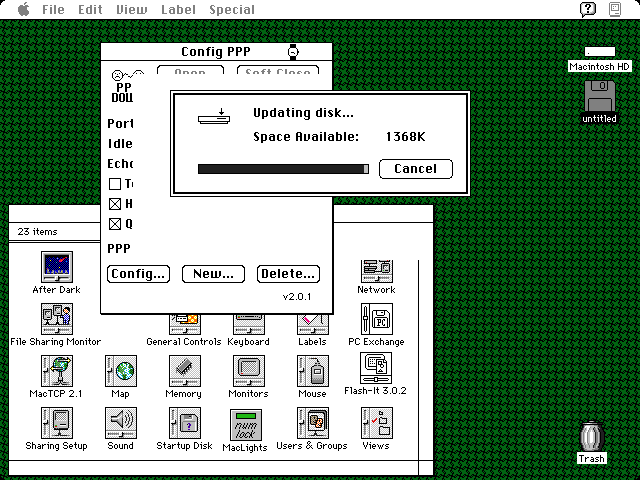Open the Label menu
This screenshot has width=640, height=480.
pyautogui.click(x=178, y=9)
